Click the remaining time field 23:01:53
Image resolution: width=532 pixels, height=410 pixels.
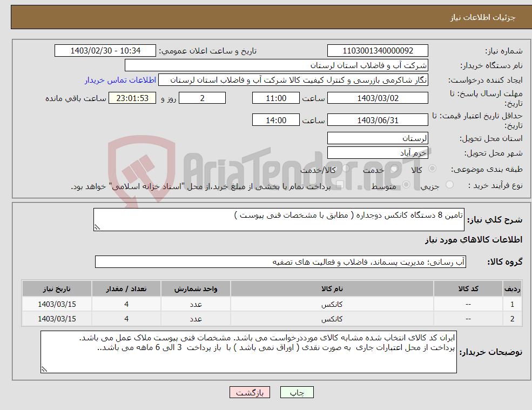pyautogui.click(x=132, y=98)
